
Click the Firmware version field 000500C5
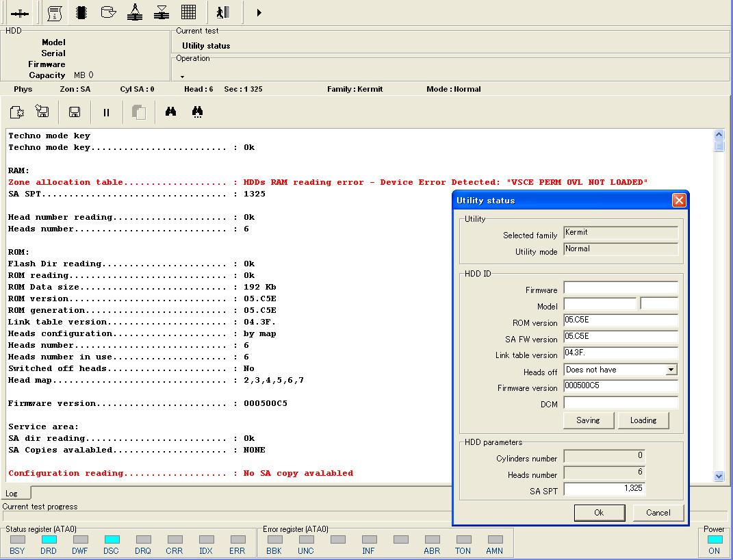[621, 386]
